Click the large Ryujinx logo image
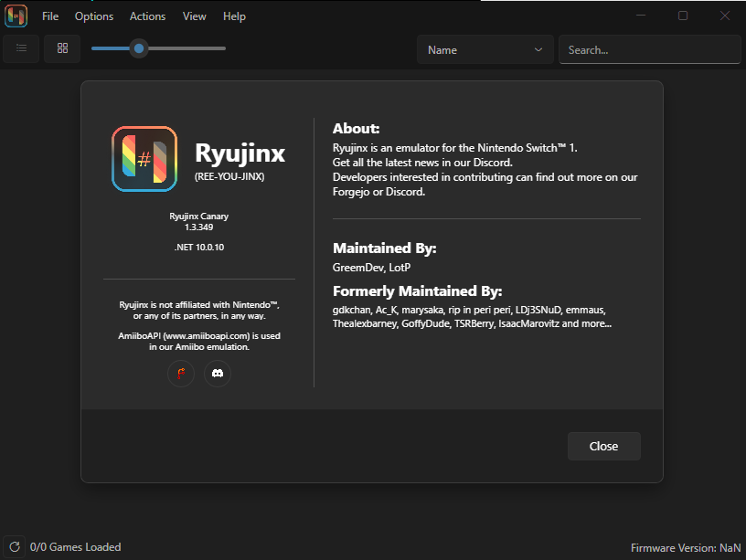The height and width of the screenshot is (560, 746). pos(144,159)
